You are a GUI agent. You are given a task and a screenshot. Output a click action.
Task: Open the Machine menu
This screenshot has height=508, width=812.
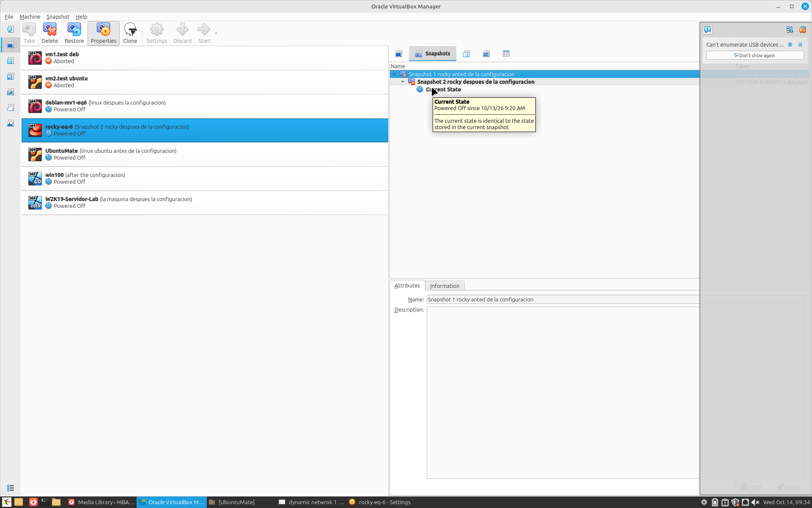(x=30, y=17)
